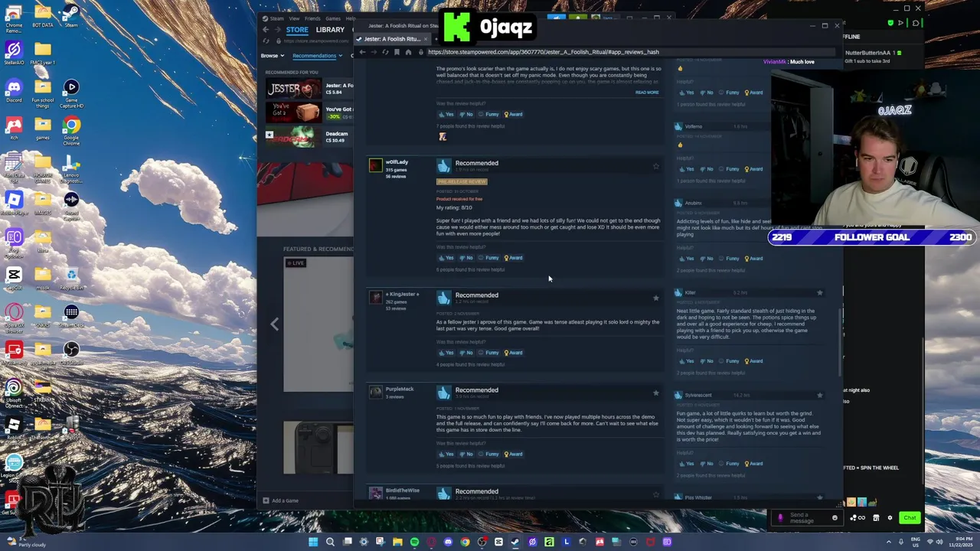Click Yes on Killer's review

click(x=687, y=361)
